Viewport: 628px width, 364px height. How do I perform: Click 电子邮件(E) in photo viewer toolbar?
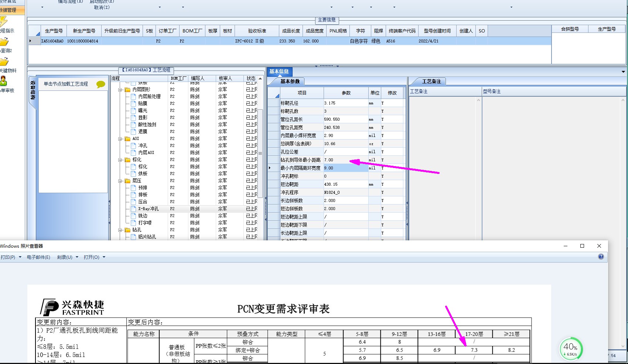[38, 257]
